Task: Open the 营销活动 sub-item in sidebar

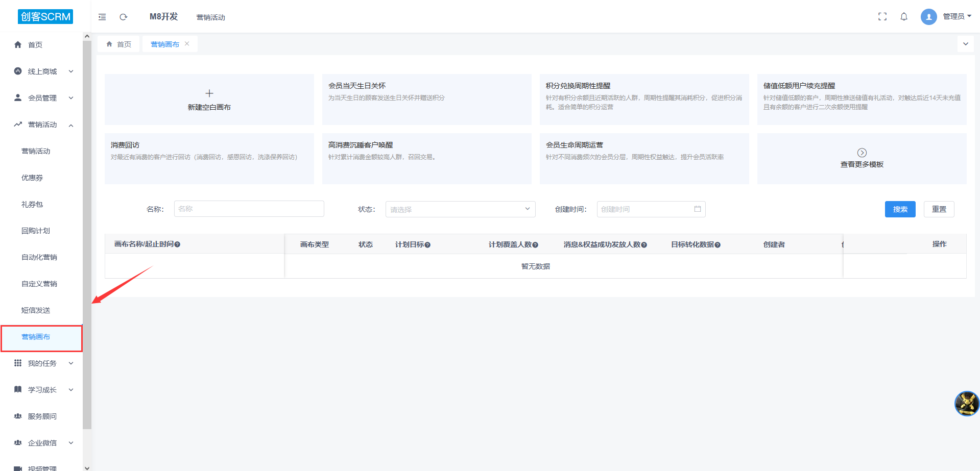Action: coord(36,151)
